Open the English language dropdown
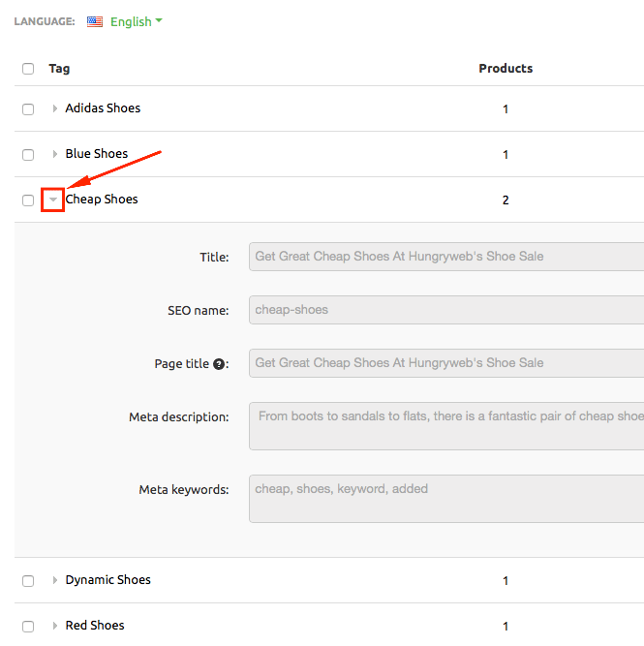The height and width of the screenshot is (646, 644). 136,21
